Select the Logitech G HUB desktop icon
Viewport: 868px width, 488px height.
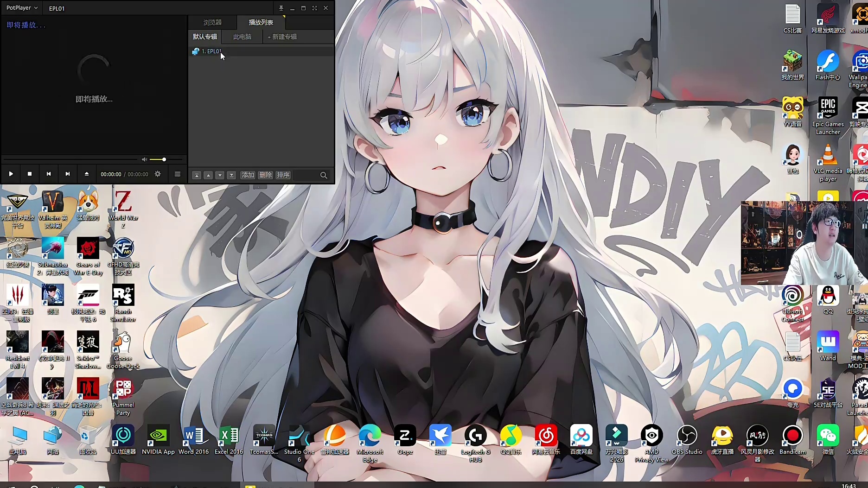475,444
